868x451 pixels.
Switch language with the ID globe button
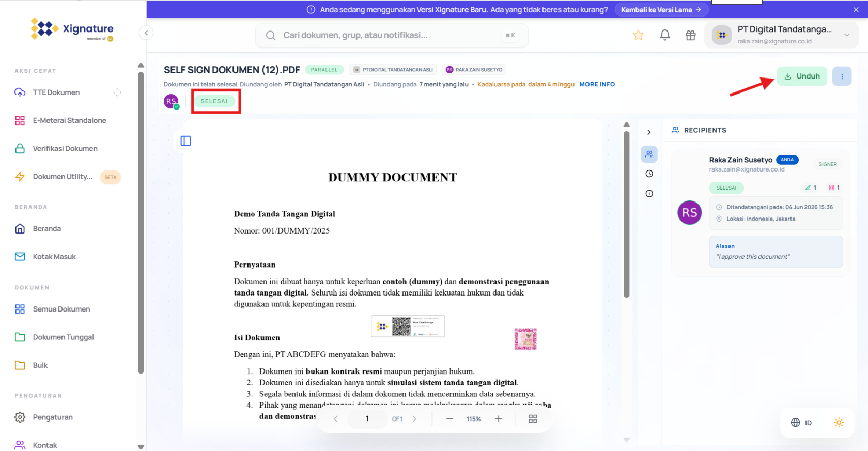point(801,423)
